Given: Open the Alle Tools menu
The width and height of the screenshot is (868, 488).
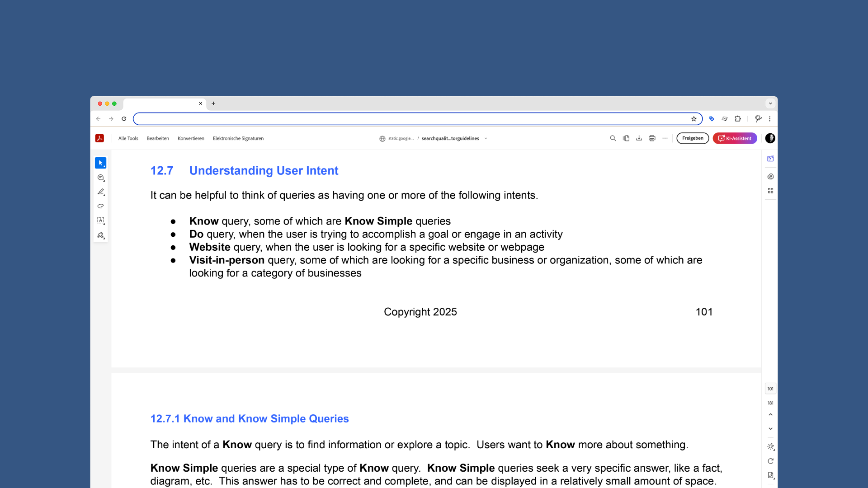Looking at the screenshot, I should (128, 138).
